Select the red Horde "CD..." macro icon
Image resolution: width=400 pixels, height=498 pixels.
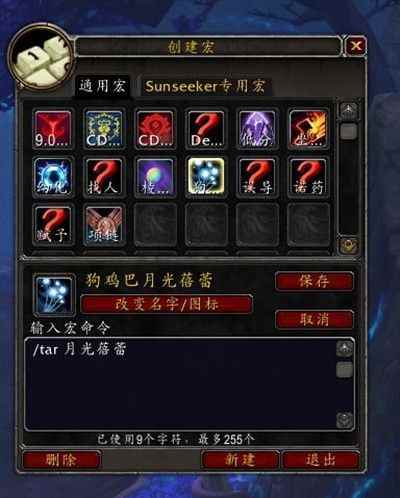(155, 129)
